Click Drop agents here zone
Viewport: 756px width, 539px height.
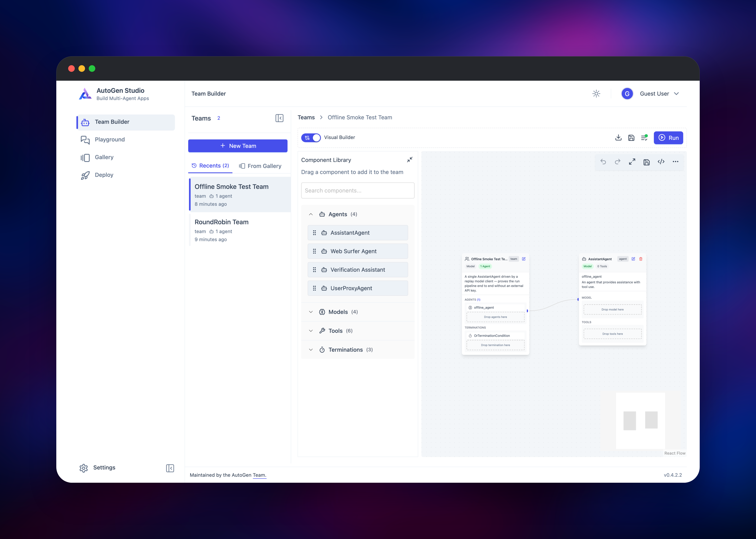[495, 317]
